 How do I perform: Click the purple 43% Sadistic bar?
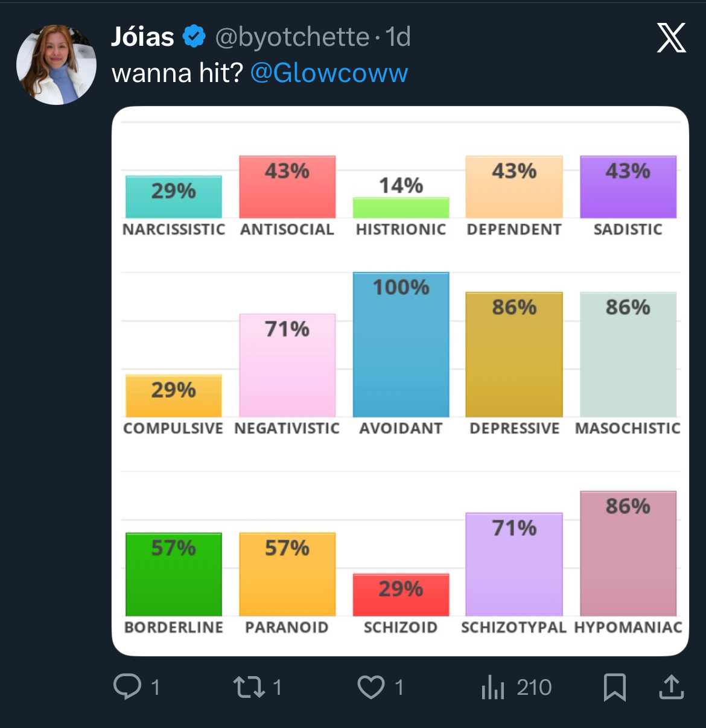click(x=628, y=187)
